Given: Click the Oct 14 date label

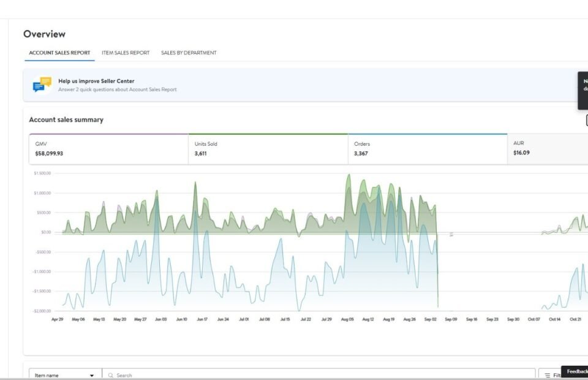Looking at the screenshot, I should 555,319.
